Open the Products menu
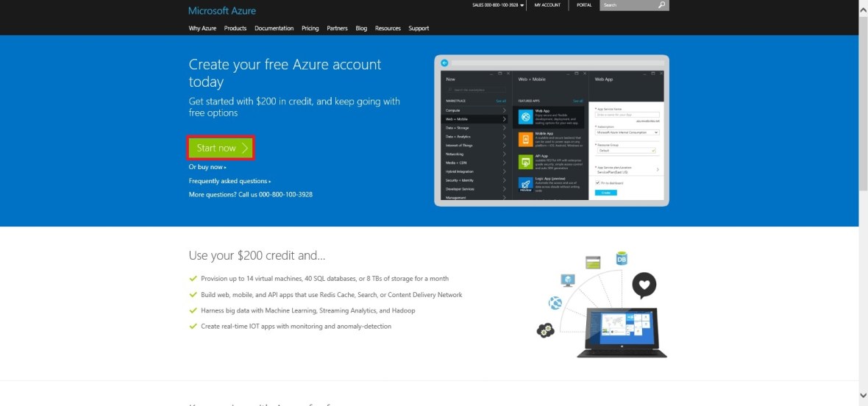Viewport: 868px width, 406px height. coord(235,28)
